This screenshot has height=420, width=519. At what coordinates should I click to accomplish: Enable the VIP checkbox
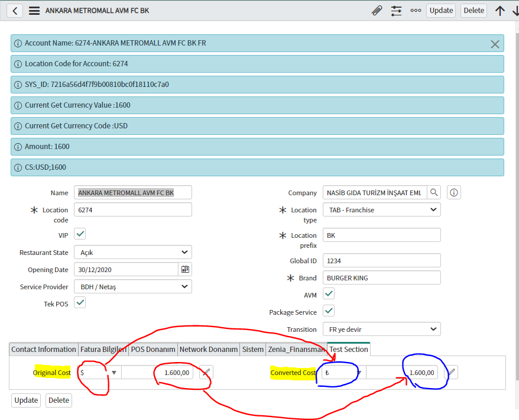80,234
